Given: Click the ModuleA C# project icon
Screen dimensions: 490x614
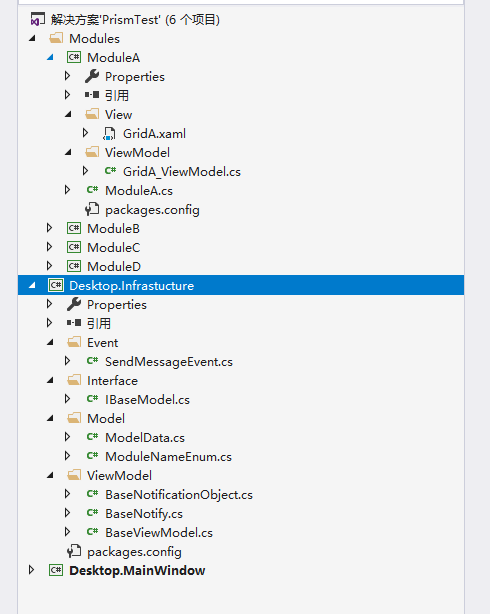Looking at the screenshot, I should [74, 57].
